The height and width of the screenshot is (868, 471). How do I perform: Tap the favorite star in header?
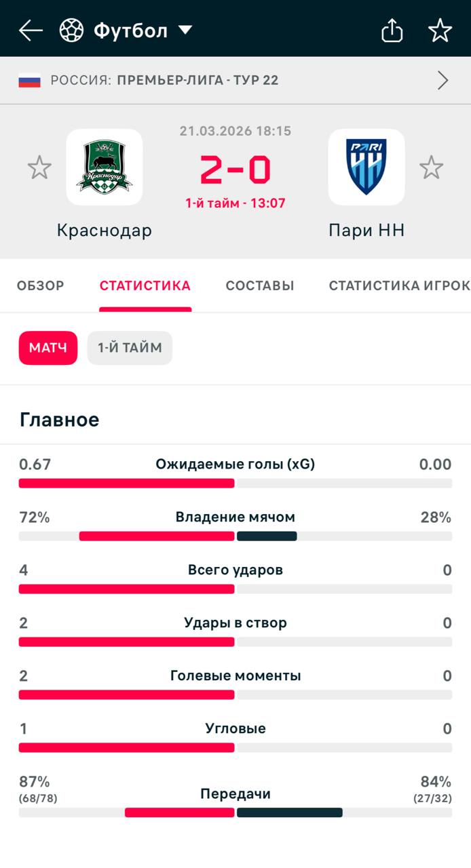(x=440, y=31)
